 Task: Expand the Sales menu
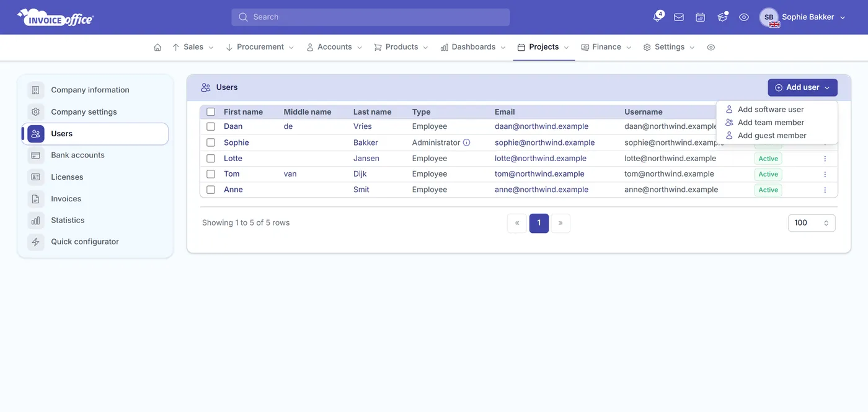[193, 47]
